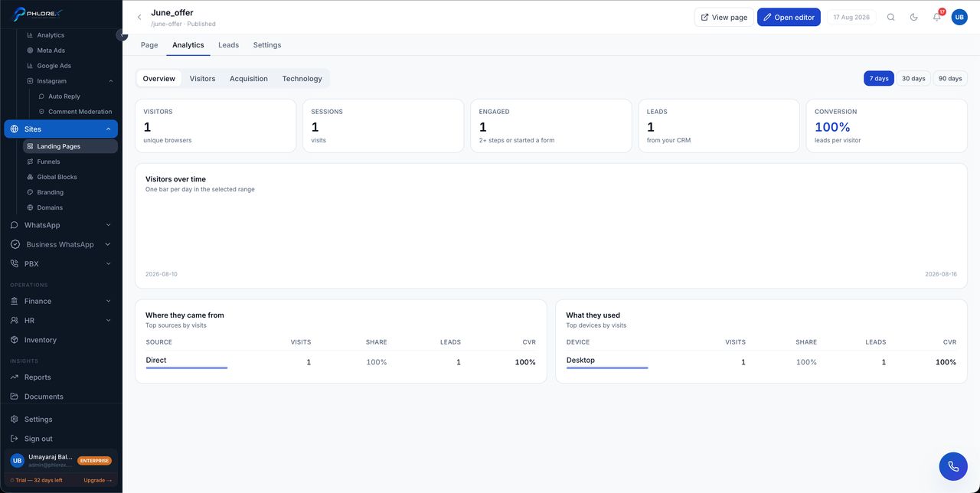Screen dimensions: 980x493
Task: Click the Auto Reply chat icon
Action: coord(41,96)
